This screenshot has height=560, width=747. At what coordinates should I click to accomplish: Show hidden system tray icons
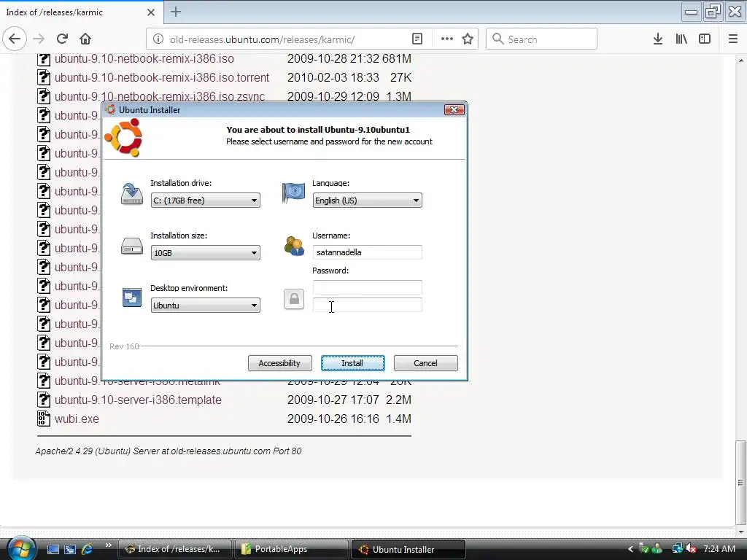point(630,549)
